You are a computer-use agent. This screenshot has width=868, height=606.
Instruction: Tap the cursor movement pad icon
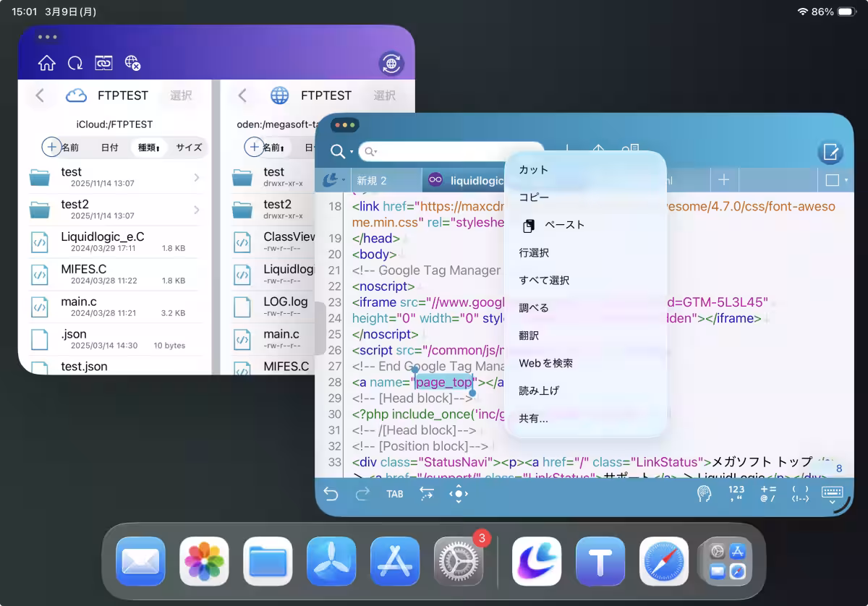(459, 494)
